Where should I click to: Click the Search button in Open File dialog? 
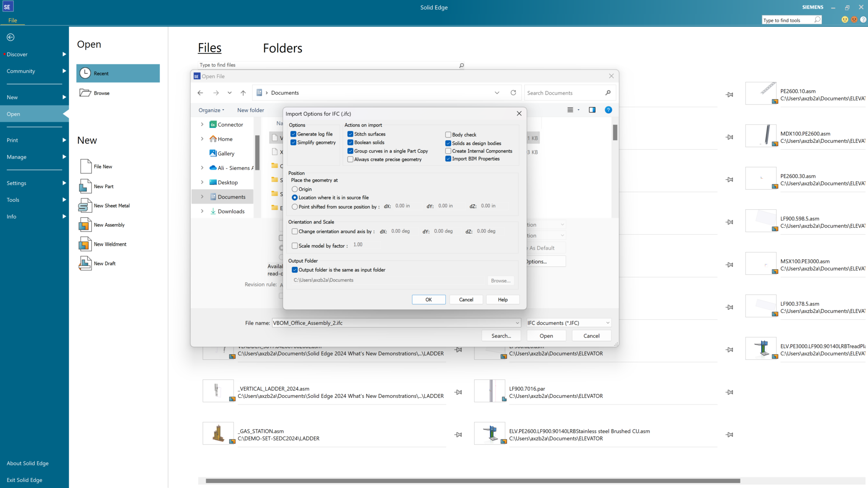pyautogui.click(x=501, y=335)
